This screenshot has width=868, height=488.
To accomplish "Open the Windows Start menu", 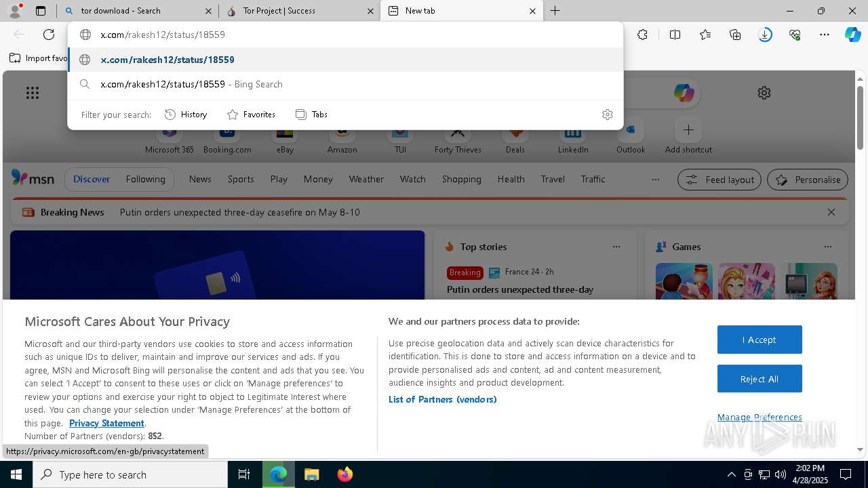I will pyautogui.click(x=16, y=474).
